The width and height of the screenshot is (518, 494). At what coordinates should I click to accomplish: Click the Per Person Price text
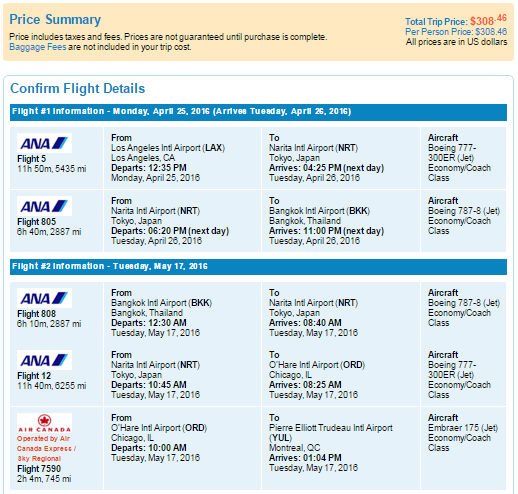click(x=456, y=32)
